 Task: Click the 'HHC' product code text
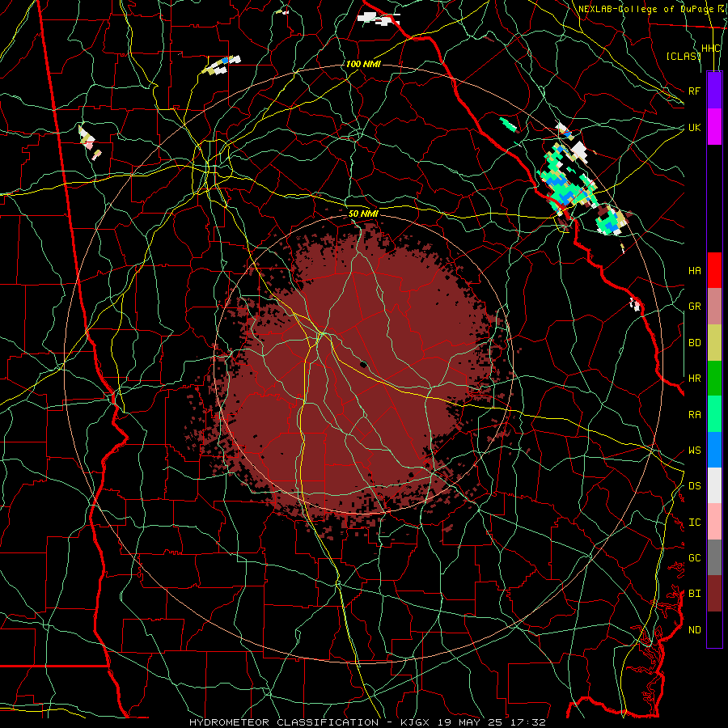711,49
